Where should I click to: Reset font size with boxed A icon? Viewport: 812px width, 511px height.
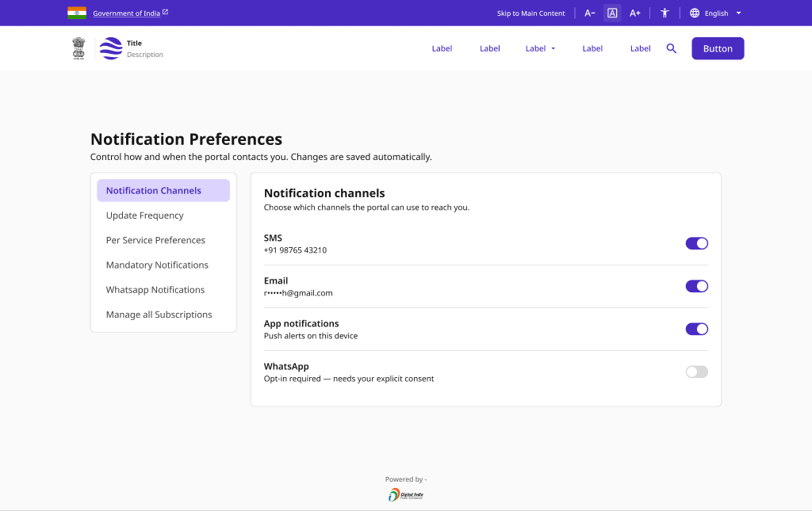[x=612, y=13]
